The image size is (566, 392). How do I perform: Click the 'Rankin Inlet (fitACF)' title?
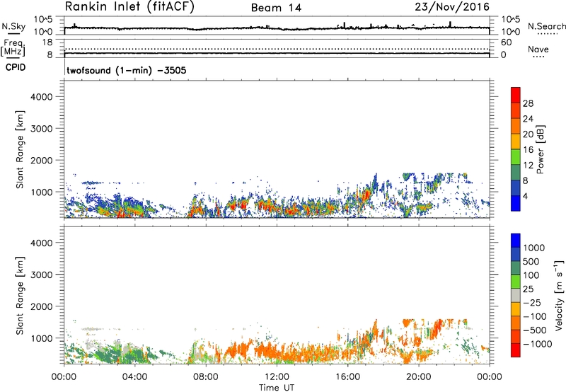click(129, 7)
